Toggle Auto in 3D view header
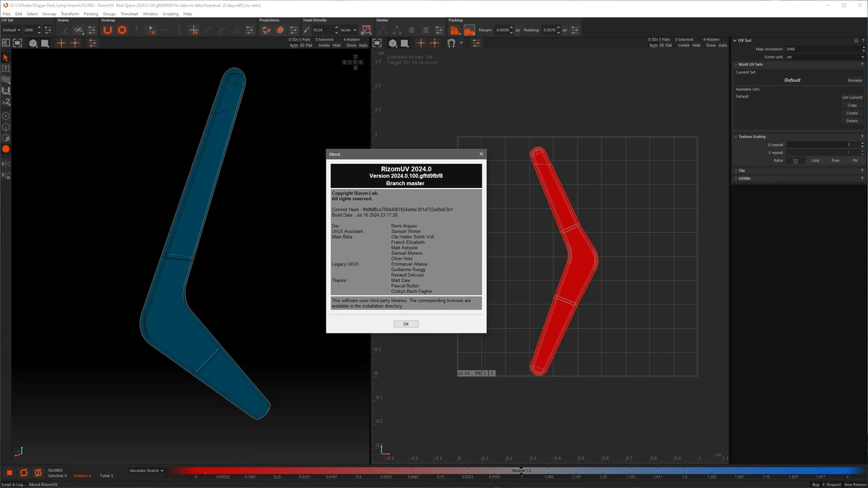The height and width of the screenshot is (488, 868). coord(362,46)
